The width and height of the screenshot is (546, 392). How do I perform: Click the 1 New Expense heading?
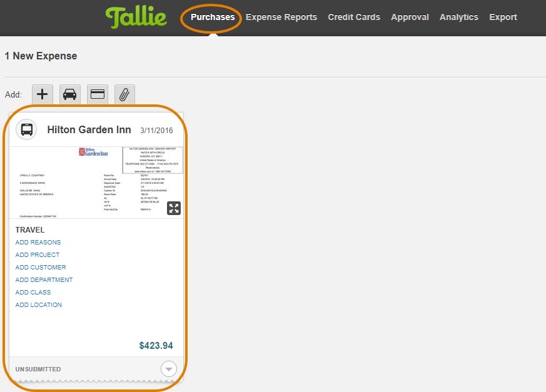click(41, 56)
